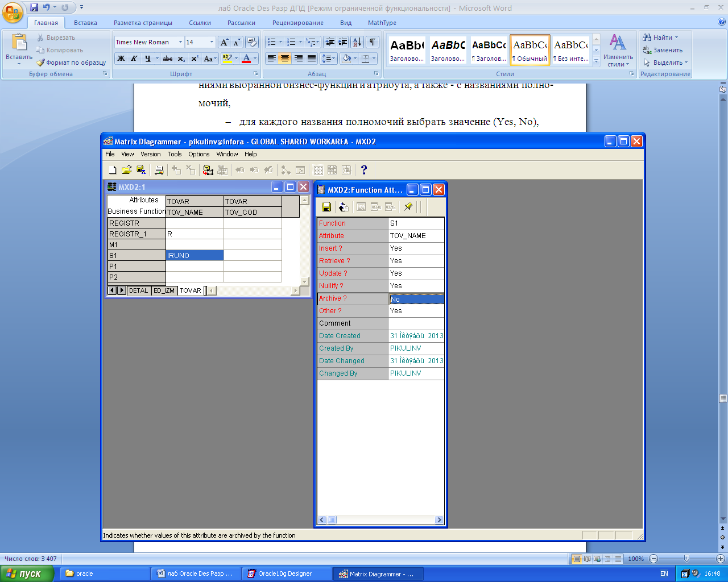Open the Archive ? value No dropdown
Viewport: 728px width, 582px height.
click(x=416, y=299)
